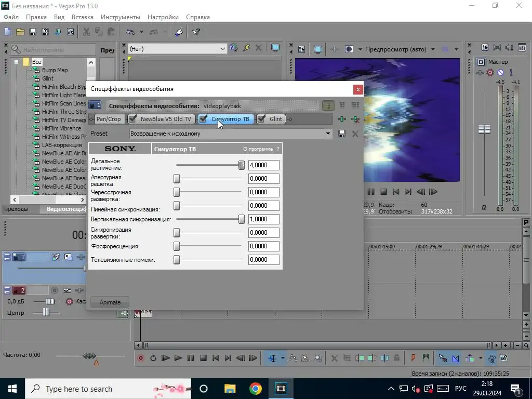
Task: Remove selected plug-in from chain icon
Action: [x=355, y=119]
